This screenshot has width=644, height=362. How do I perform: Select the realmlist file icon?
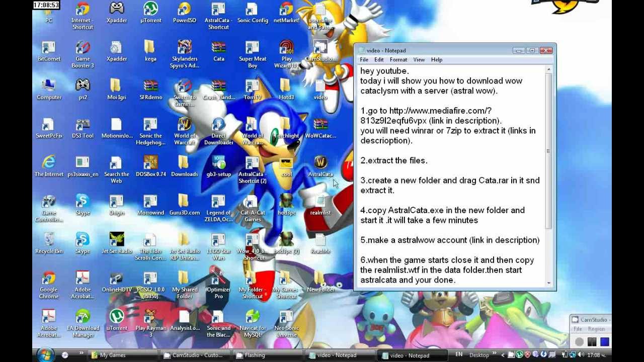click(x=320, y=206)
